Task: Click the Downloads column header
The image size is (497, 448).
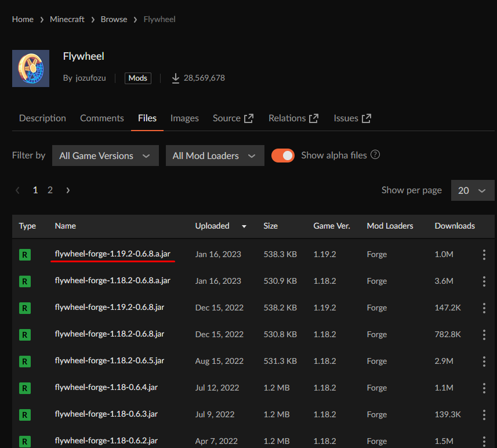Action: point(455,226)
